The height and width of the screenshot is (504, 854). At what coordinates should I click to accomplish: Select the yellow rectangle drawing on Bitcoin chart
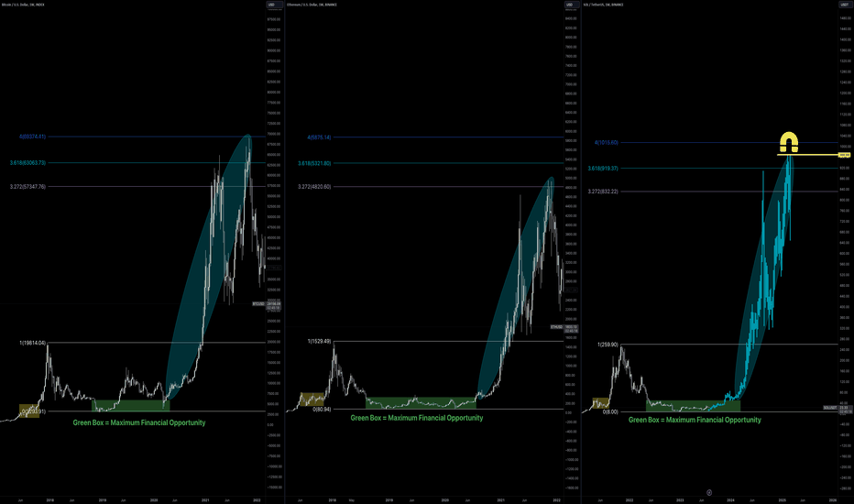pyautogui.click(x=29, y=411)
